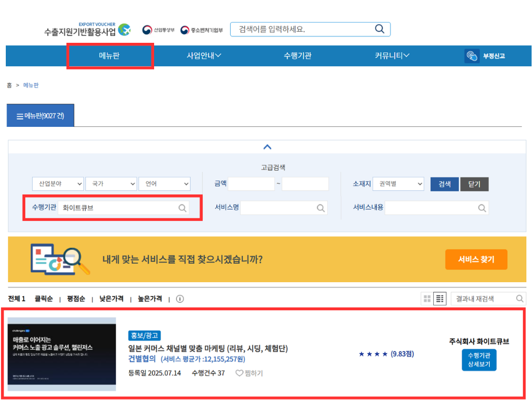
Task: Focus the 결과내 재검색 input field
Action: point(488,299)
